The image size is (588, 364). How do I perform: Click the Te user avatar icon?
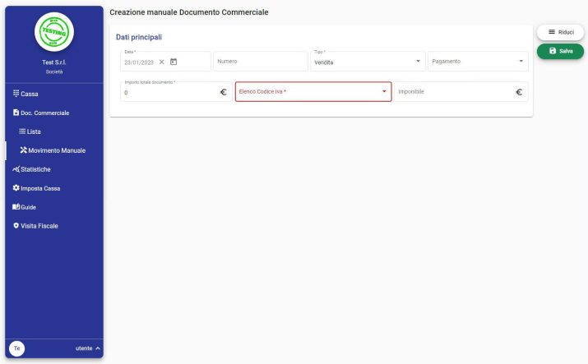[16, 348]
